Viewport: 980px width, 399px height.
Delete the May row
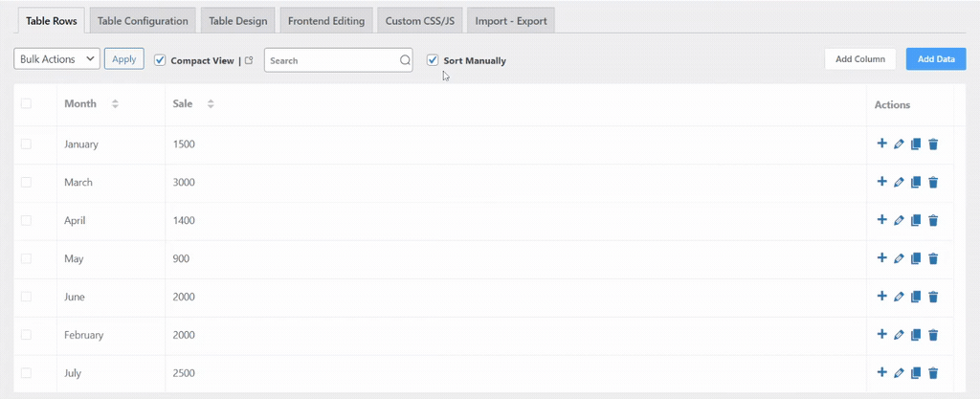(933, 258)
